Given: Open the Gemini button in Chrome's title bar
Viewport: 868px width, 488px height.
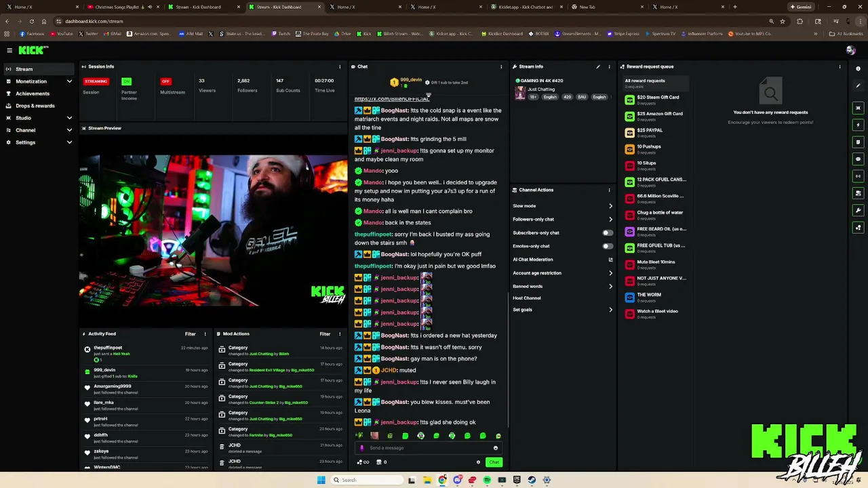Looking at the screenshot, I should click(801, 7).
